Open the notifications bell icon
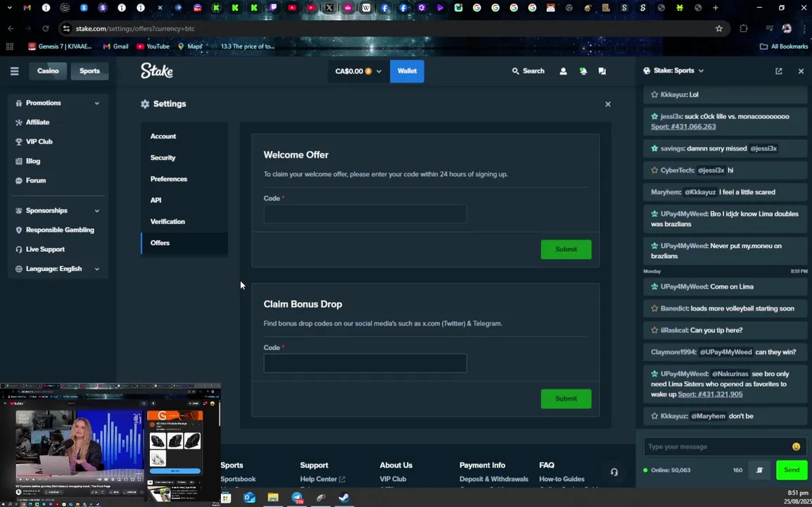Viewport: 812px width, 507px height. tap(583, 71)
